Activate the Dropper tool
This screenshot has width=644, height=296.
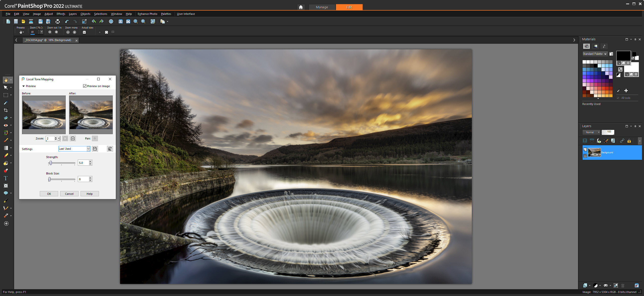(x=6, y=102)
